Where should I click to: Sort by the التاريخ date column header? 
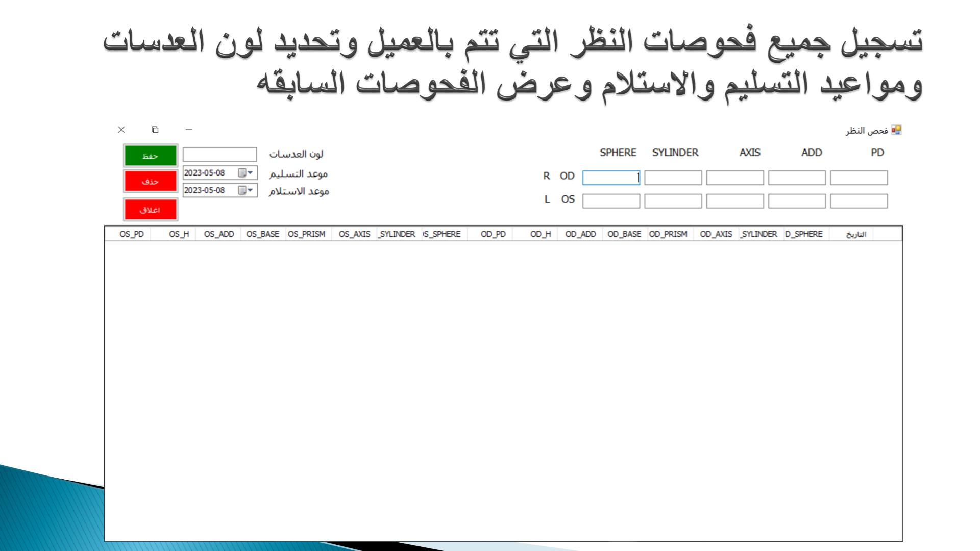tap(856, 234)
